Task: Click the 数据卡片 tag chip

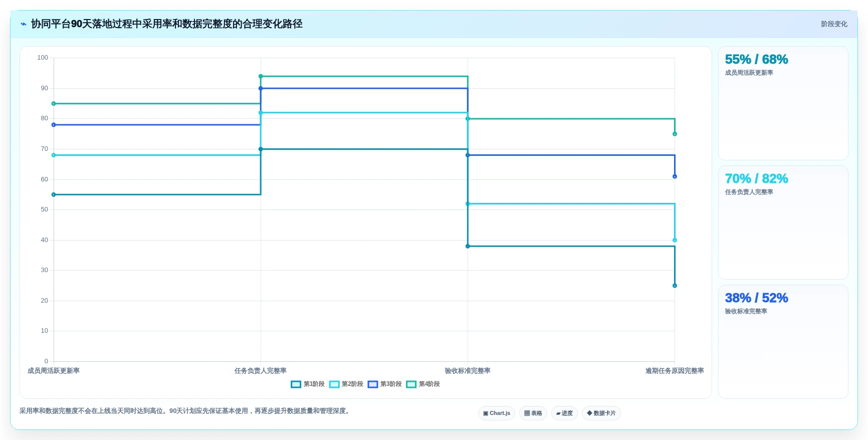Action: (601, 413)
